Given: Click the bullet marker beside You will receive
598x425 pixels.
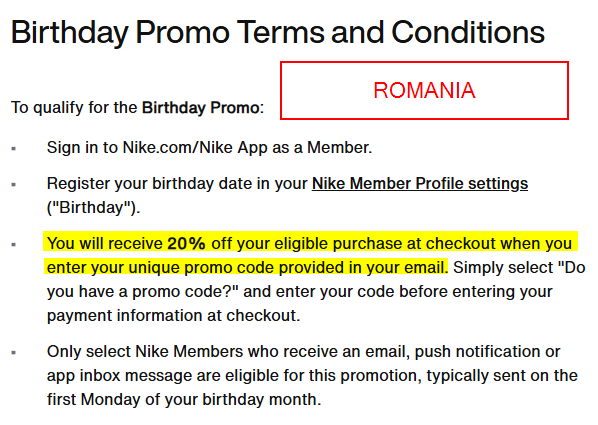Looking at the screenshot, I should point(14,245).
